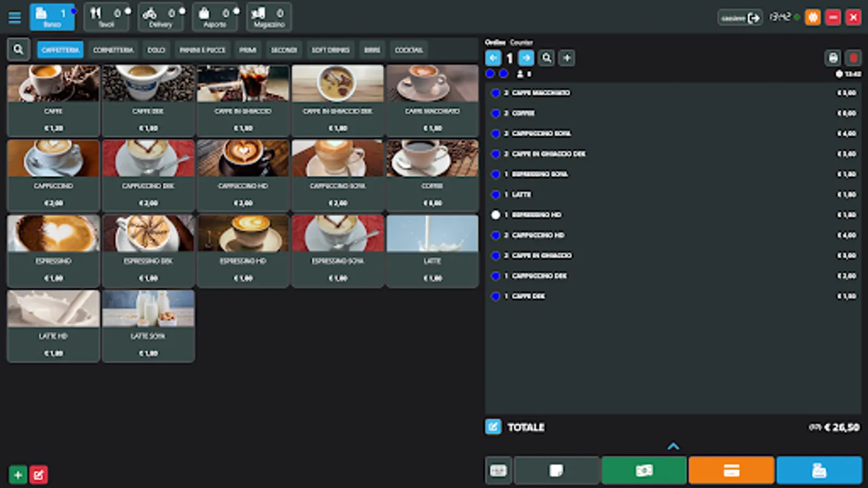868x488 pixels.
Task: Click the Counter label in the order header
Action: 521,42
